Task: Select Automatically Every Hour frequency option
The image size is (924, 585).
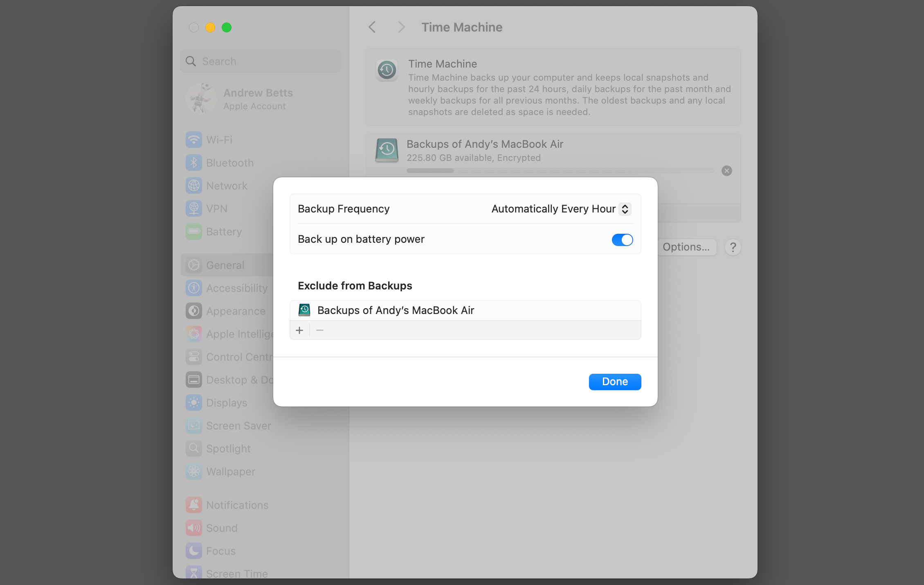Action: (560, 208)
